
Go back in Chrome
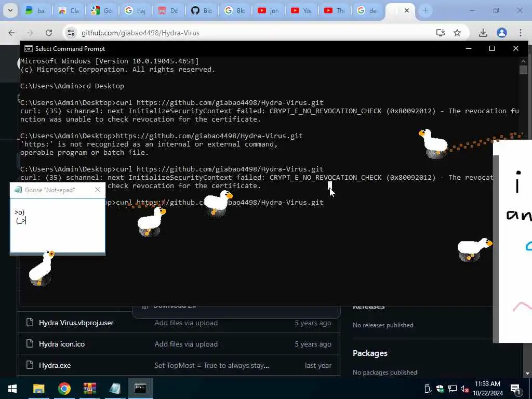tap(11, 33)
